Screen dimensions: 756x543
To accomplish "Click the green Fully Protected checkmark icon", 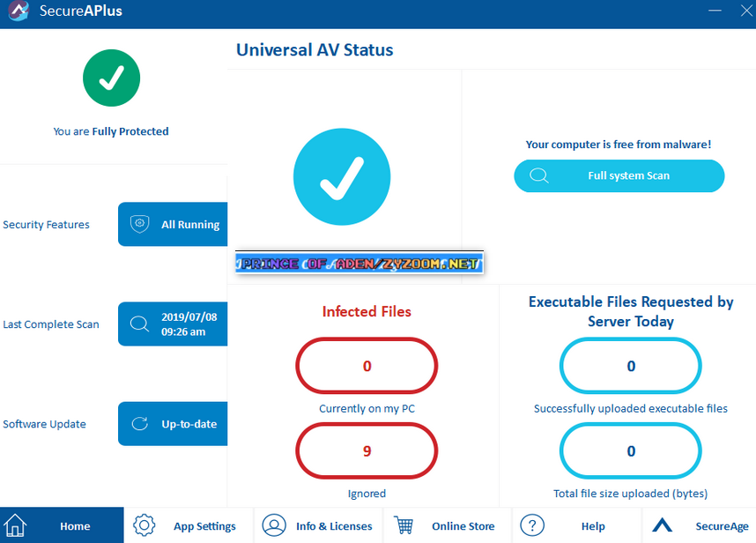I will (111, 78).
